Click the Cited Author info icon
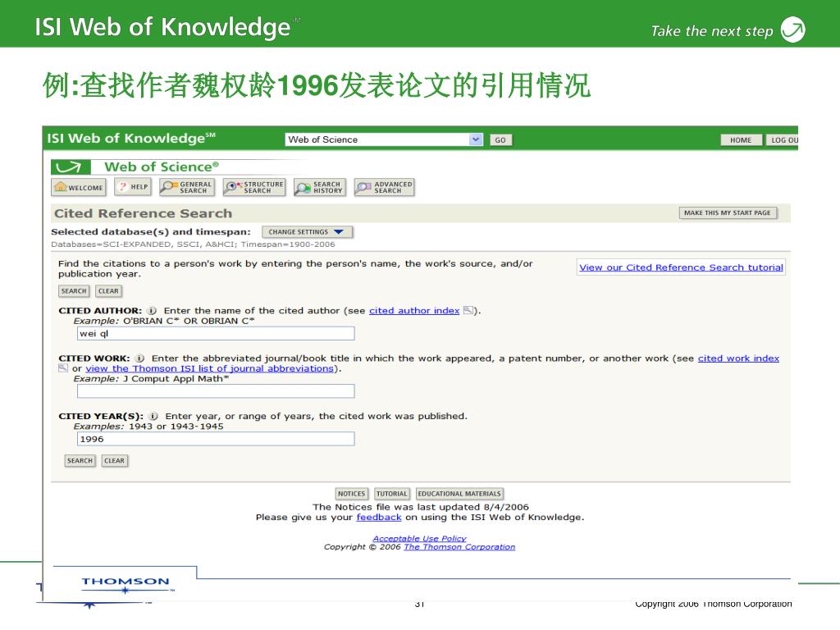Viewport: 840px width, 630px height. tap(152, 311)
